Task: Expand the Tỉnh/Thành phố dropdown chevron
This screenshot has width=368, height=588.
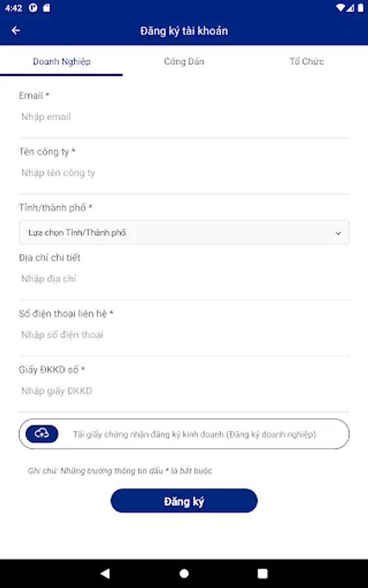Action: tap(338, 233)
